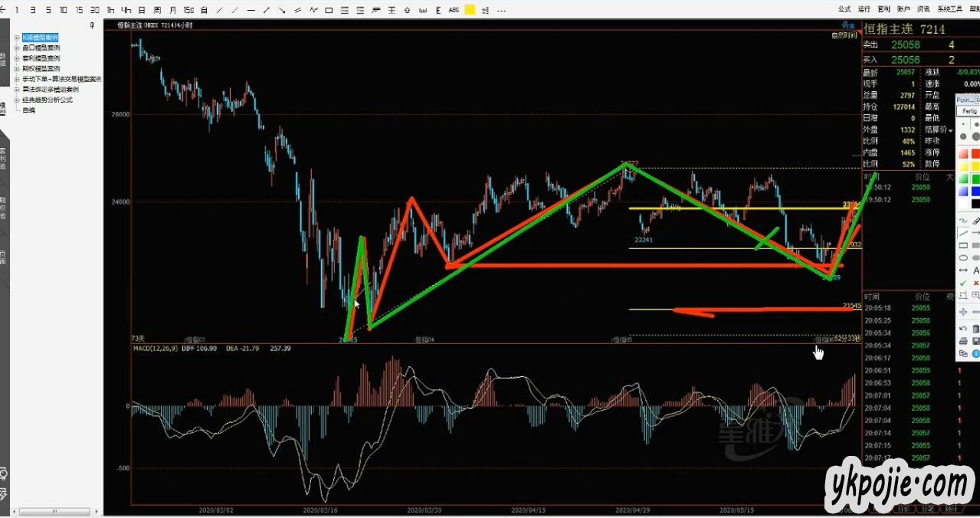The height and width of the screenshot is (518, 980).
Task: Choose the downward arrow line tool
Action: click(x=282, y=10)
